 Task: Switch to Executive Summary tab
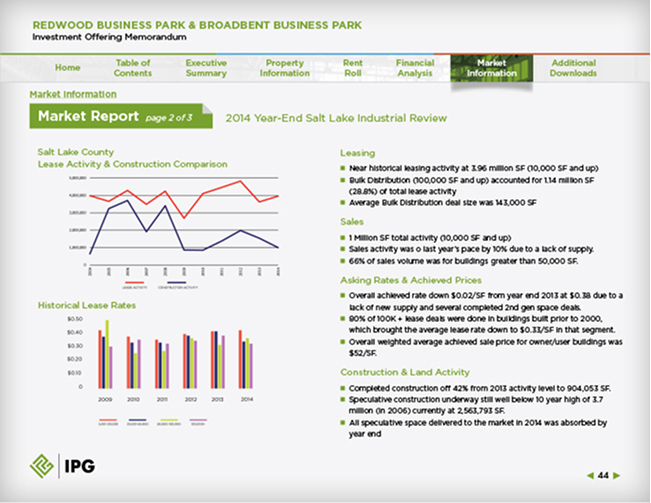[206, 68]
